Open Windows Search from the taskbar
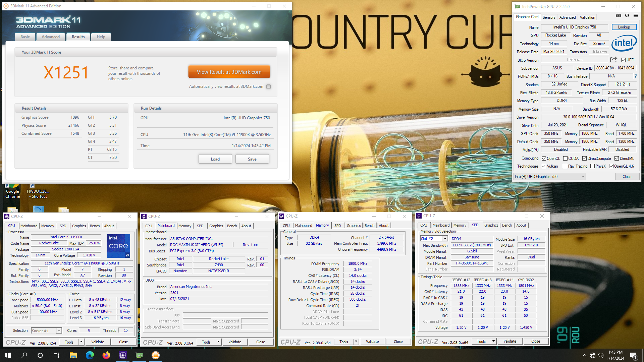The height and width of the screenshot is (362, 644). [24, 355]
